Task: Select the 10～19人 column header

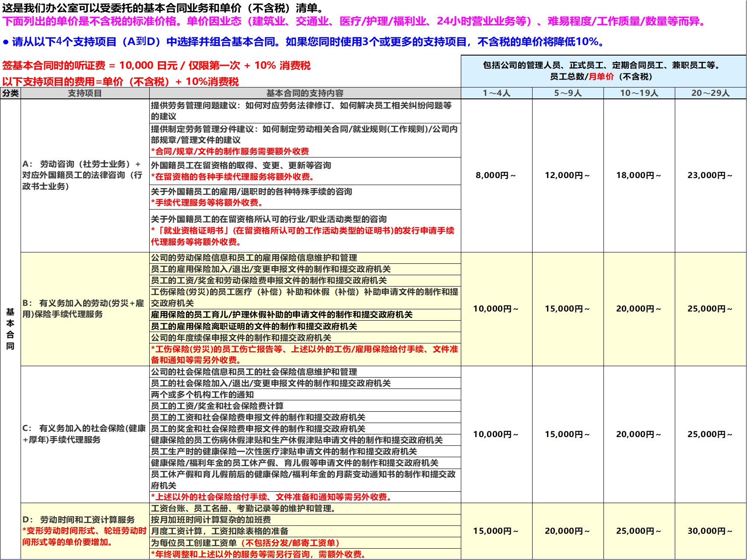Action: tap(639, 93)
